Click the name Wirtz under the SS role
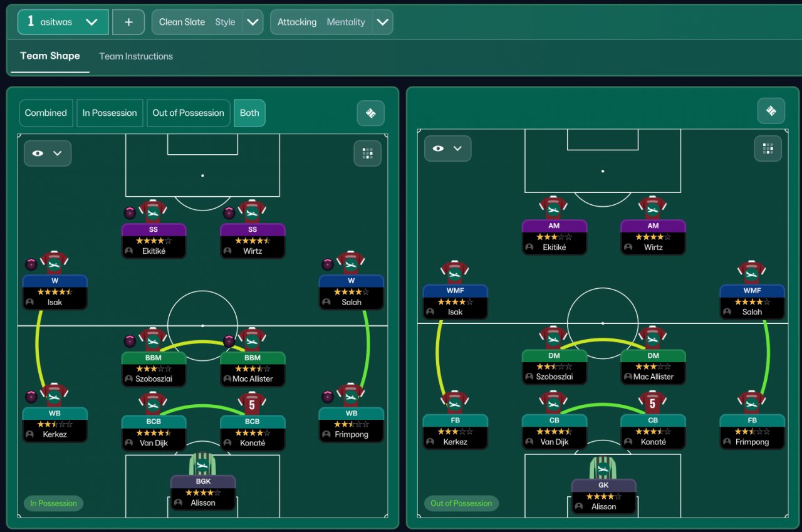Screen dimensions: 802x532 (x=253, y=251)
